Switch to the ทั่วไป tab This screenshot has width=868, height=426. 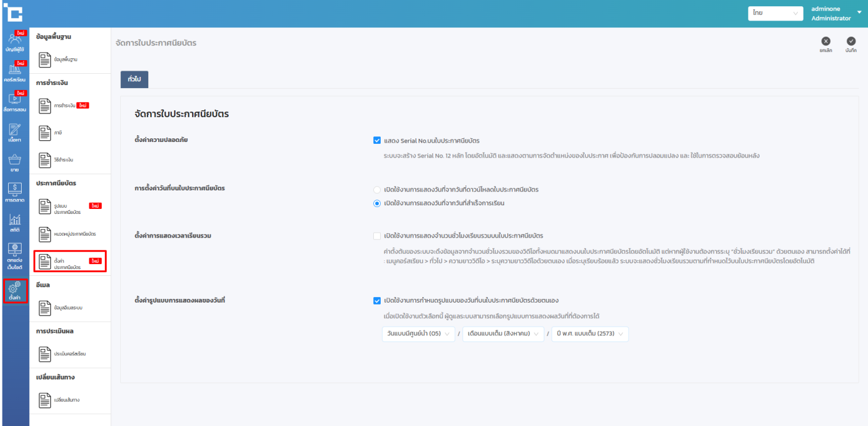(x=134, y=79)
